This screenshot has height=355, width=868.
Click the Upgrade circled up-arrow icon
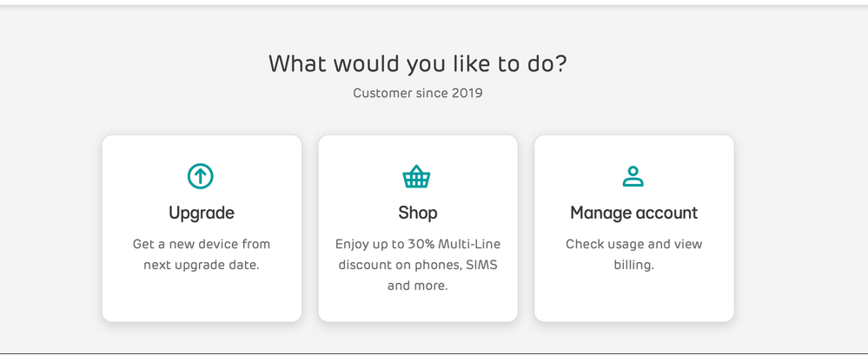201,176
